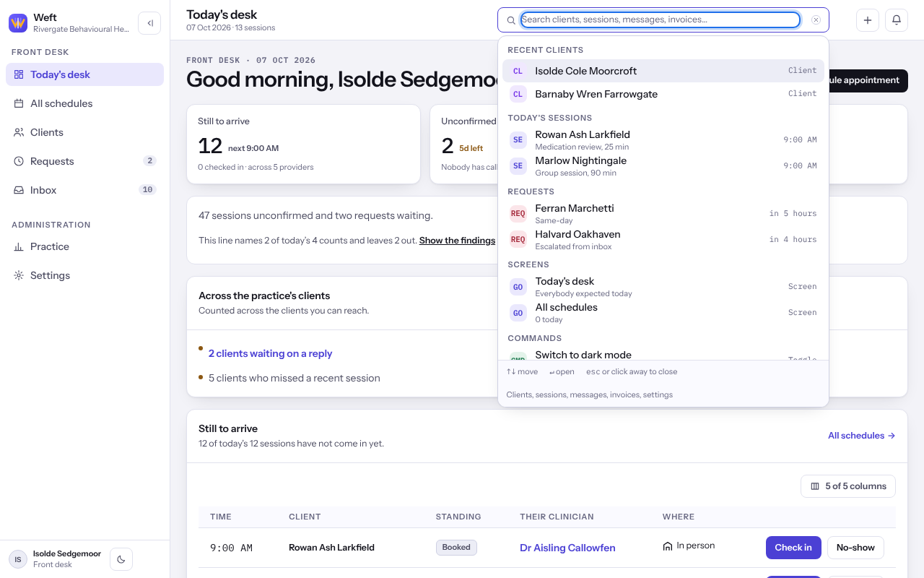Click the Requests clock icon in the sidebar
This screenshot has height=578, width=924.
[x=19, y=161]
